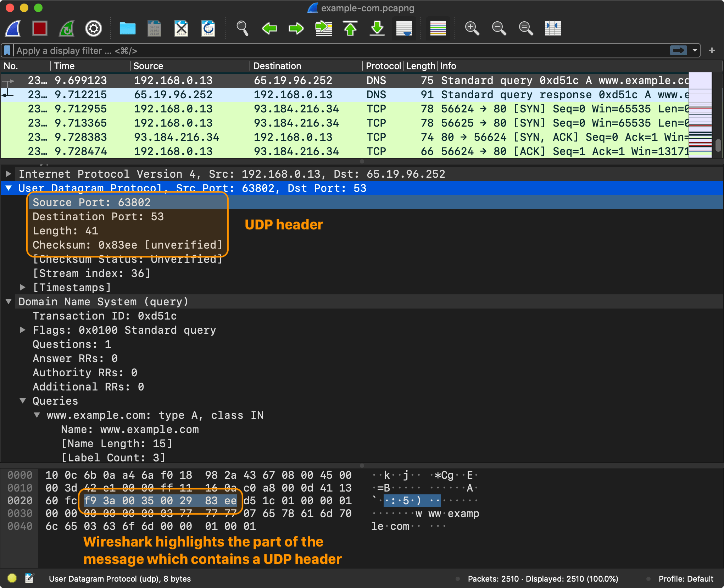Select the DNS standard query response row
The width and height of the screenshot is (724, 588).
(x=362, y=93)
